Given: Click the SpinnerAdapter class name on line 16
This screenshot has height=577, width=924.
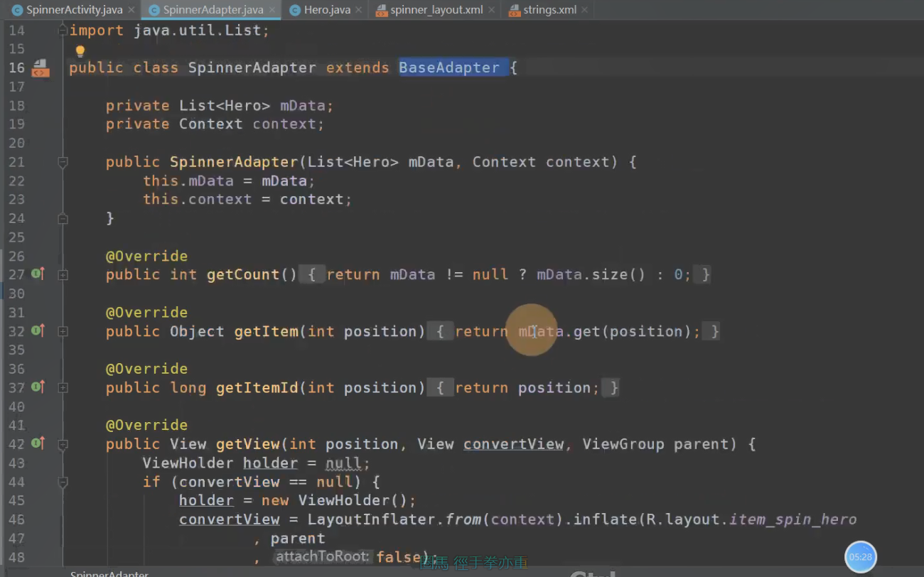Looking at the screenshot, I should click(252, 68).
